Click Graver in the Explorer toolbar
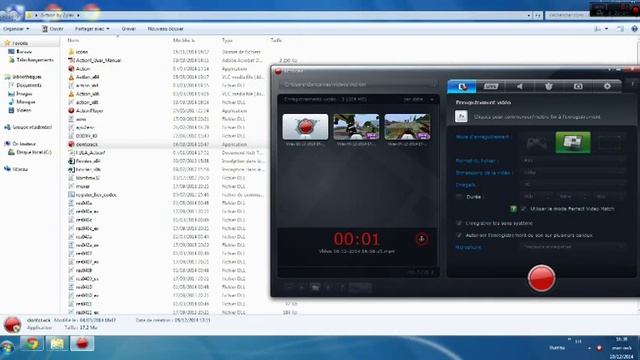 (128, 29)
